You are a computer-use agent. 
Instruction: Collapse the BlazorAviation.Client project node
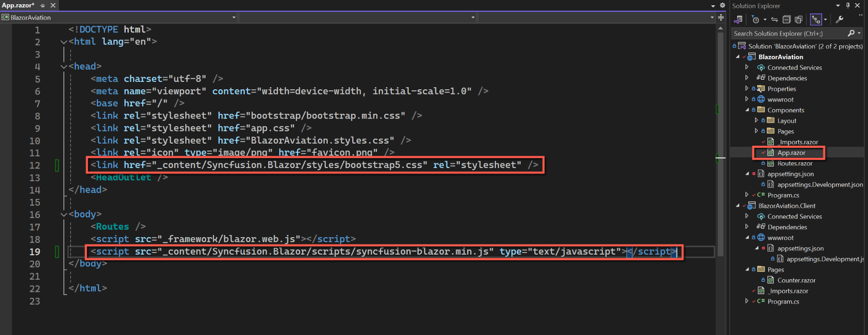click(x=738, y=206)
